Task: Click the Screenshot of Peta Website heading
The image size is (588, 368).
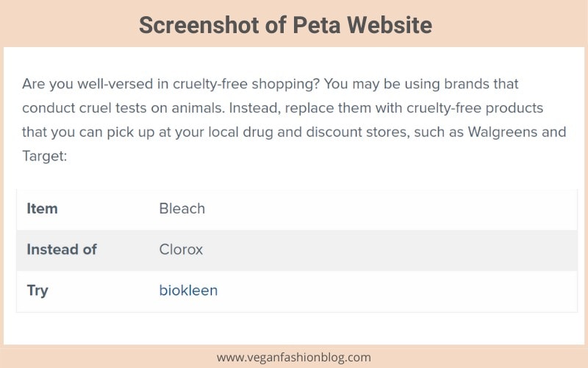Action: pyautogui.click(x=285, y=25)
